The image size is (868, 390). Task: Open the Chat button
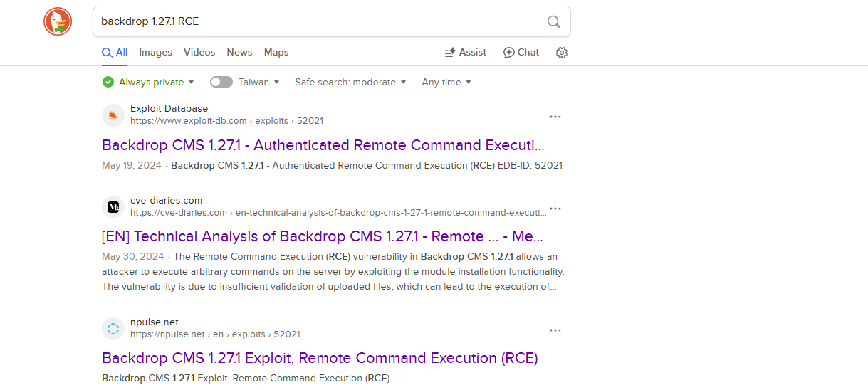(x=521, y=52)
